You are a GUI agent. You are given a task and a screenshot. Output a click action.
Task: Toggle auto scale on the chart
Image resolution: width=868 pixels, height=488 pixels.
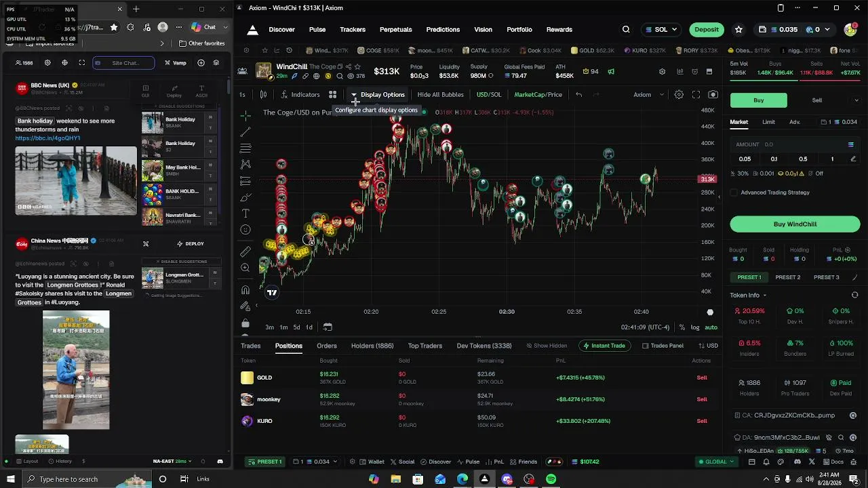coord(711,327)
